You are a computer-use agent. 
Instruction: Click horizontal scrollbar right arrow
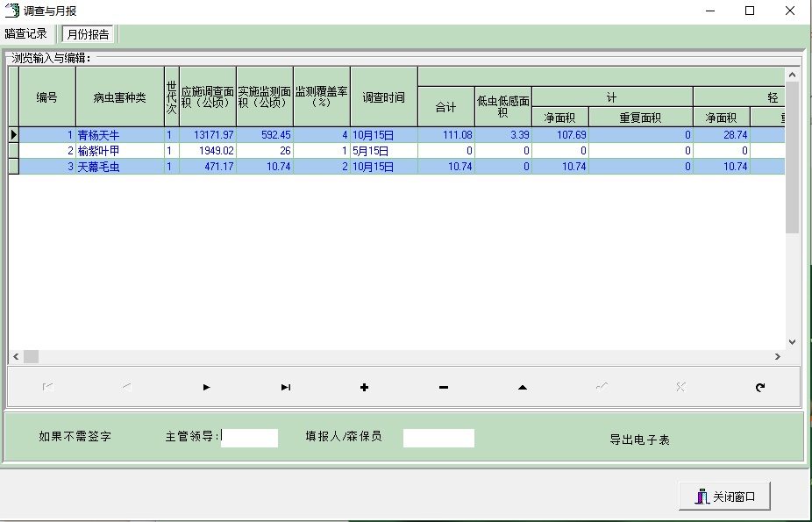(778, 356)
